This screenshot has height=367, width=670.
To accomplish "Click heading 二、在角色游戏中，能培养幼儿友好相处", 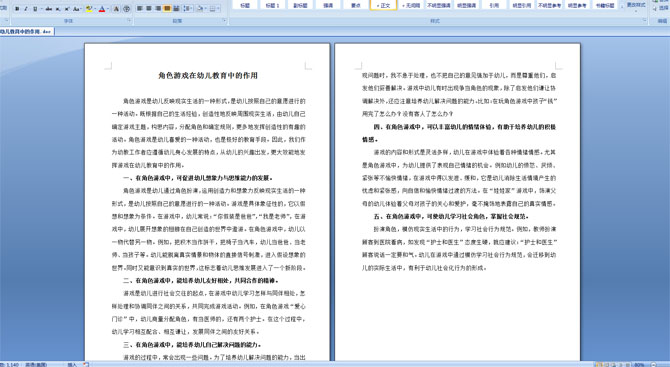I will point(201,281).
